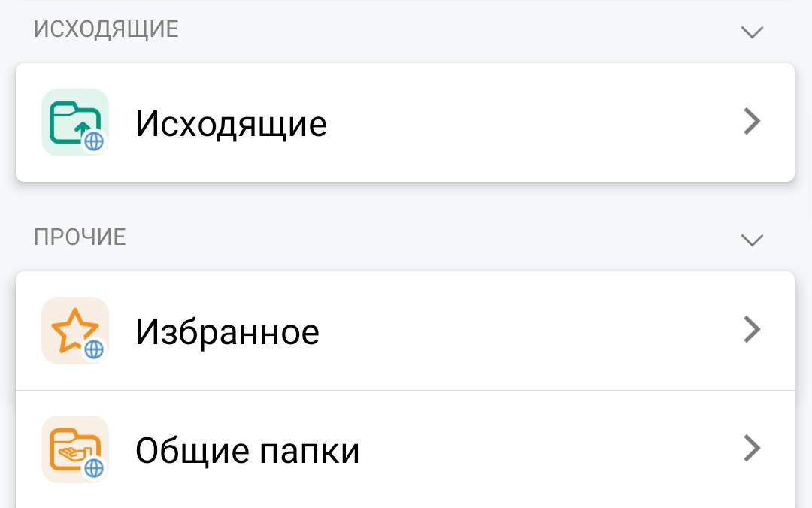Click the ПРОЧИЕ section header text
This screenshot has width=812, height=508.
click(80, 237)
